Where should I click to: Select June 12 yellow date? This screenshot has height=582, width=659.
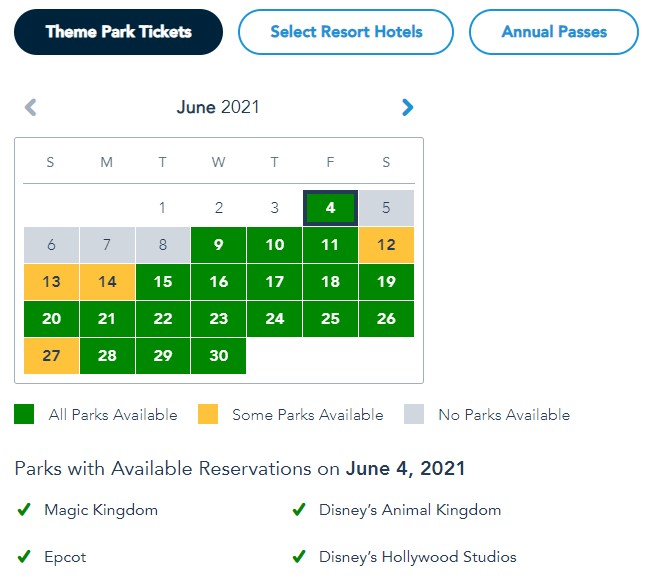(386, 245)
